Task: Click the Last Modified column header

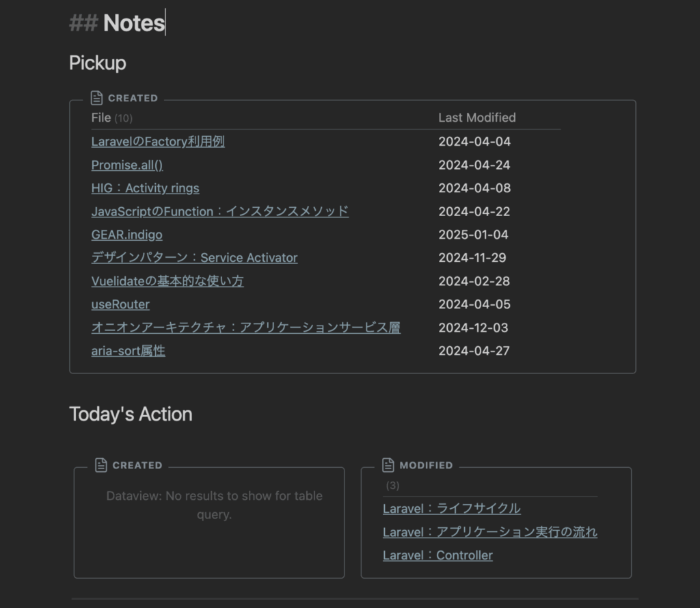Action: point(476,118)
